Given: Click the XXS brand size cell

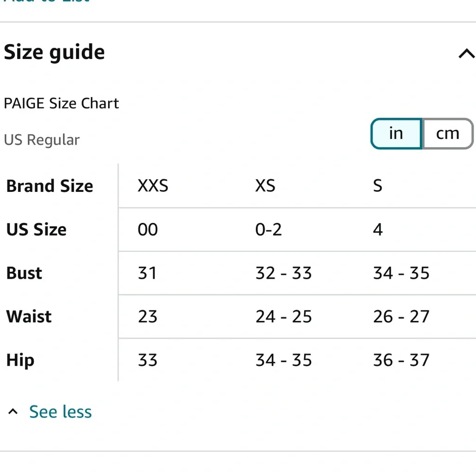Looking at the screenshot, I should click(153, 186).
